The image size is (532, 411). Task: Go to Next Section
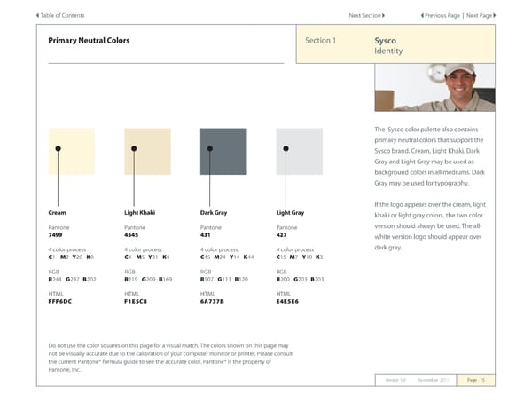364,16
